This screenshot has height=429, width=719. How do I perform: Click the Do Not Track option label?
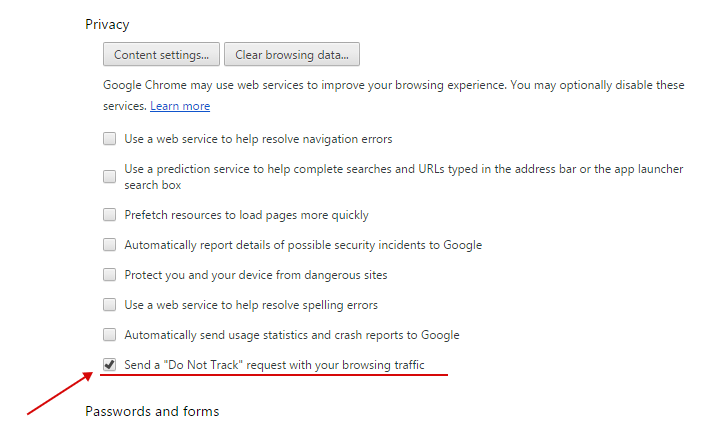click(274, 365)
